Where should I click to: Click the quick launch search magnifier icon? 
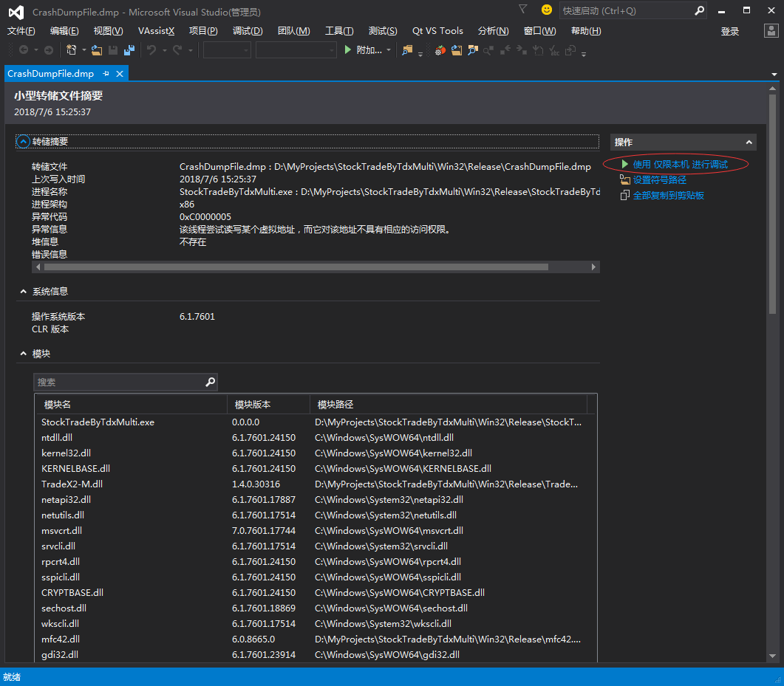point(700,10)
